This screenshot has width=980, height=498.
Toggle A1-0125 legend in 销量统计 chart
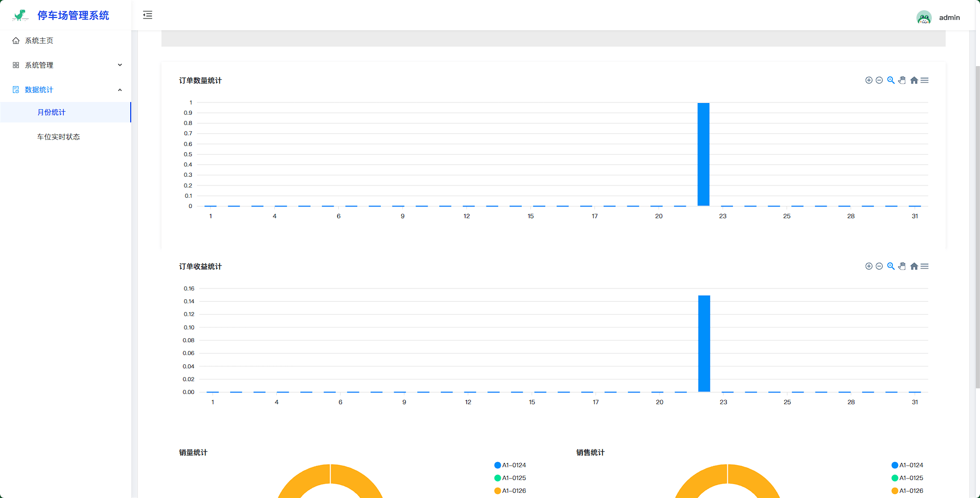pos(510,478)
